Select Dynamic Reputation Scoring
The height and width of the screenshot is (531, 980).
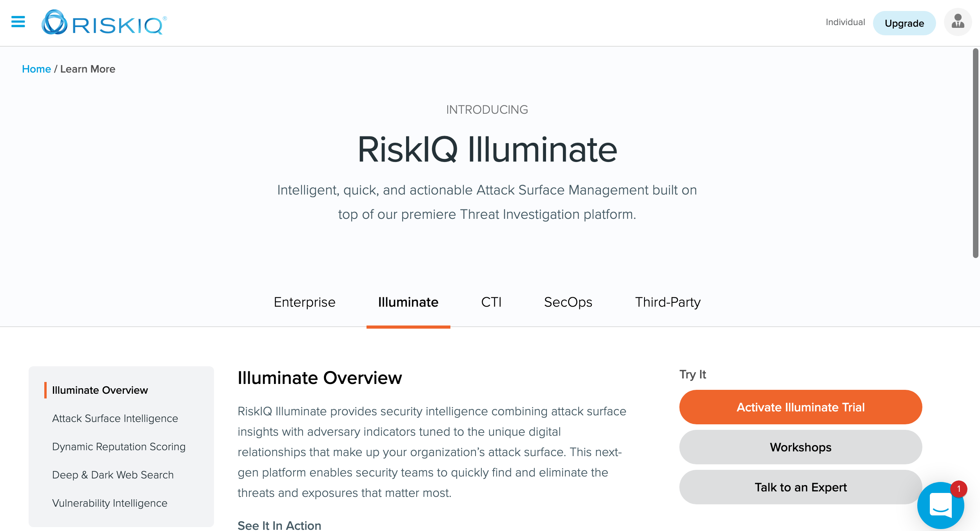coord(118,446)
